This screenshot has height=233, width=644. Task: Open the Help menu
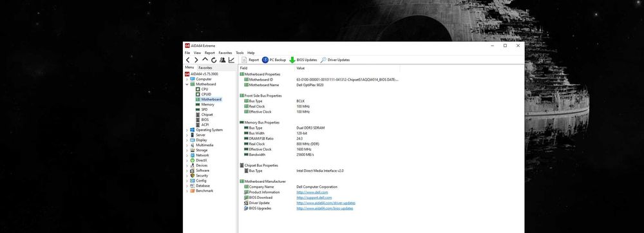pos(251,53)
